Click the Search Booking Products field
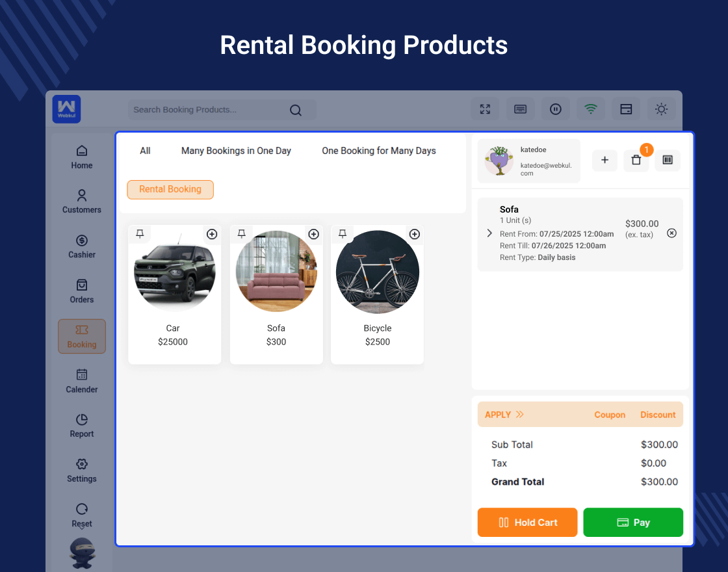Screen dimensions: 728x572 208,110
